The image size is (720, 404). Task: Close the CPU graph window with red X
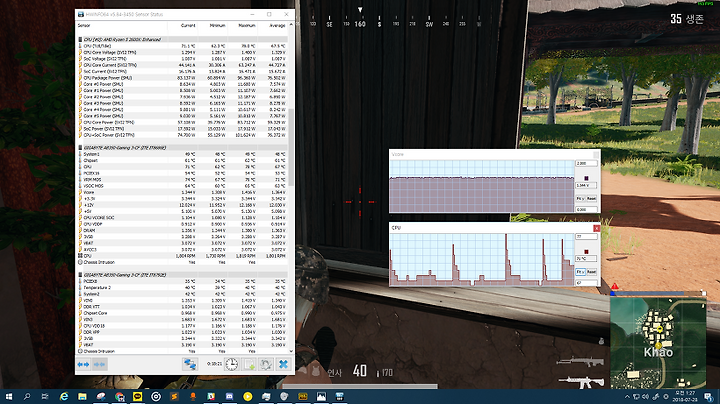pos(596,228)
